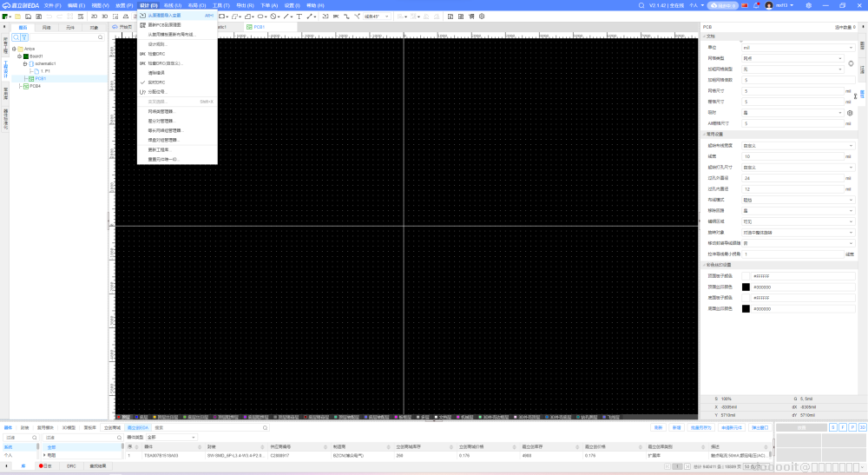
Task: Click the open folder icon in toolbar
Action: coord(17,16)
